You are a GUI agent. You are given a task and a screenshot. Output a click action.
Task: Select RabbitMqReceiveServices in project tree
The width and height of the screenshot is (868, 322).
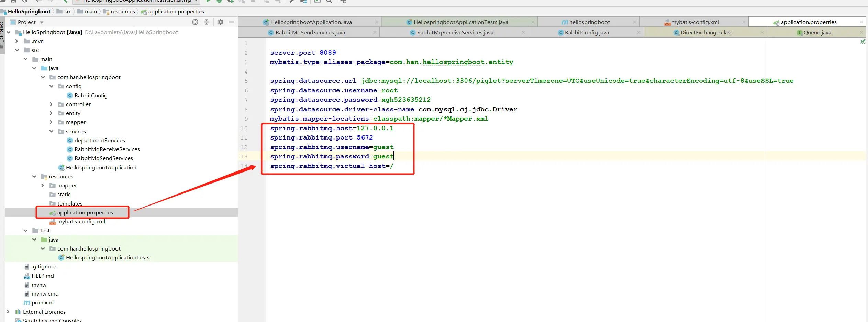[107, 149]
